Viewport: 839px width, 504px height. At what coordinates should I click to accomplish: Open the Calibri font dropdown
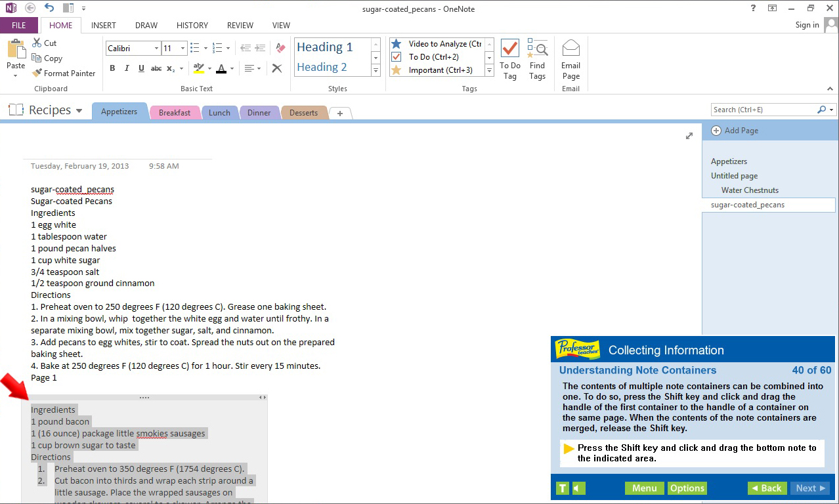point(156,48)
